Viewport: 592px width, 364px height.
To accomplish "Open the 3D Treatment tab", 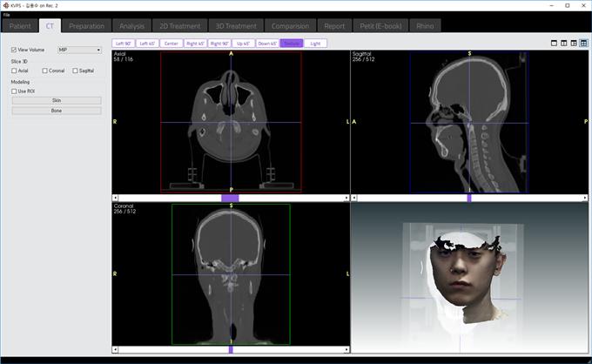I will pyautogui.click(x=236, y=26).
